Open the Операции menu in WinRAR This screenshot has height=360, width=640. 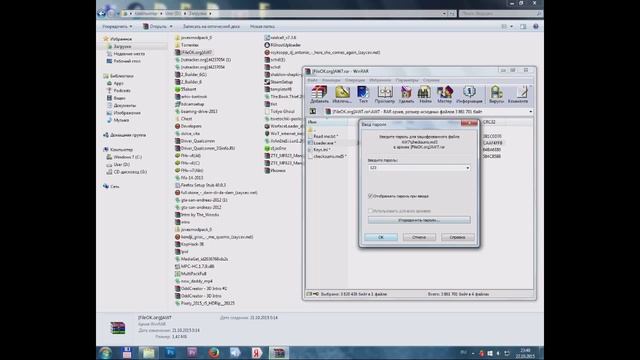[355, 80]
